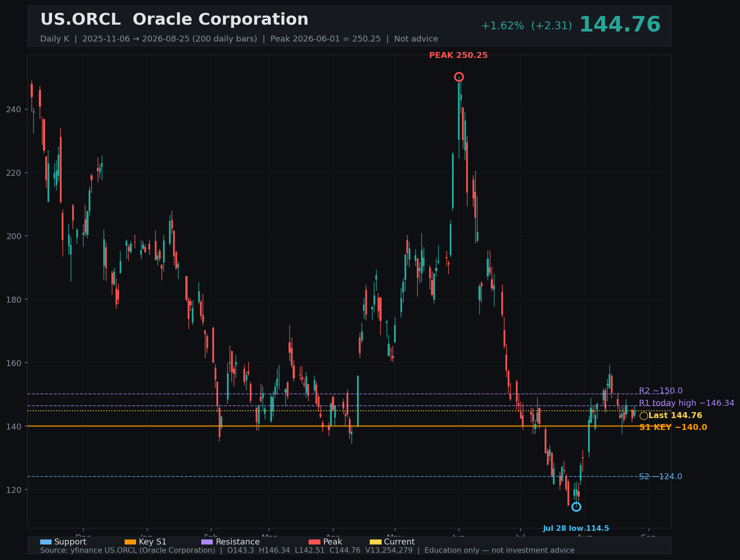This screenshot has height=560, width=740.
Task: Click the 240 y-axis tick label
Action: tap(14, 110)
